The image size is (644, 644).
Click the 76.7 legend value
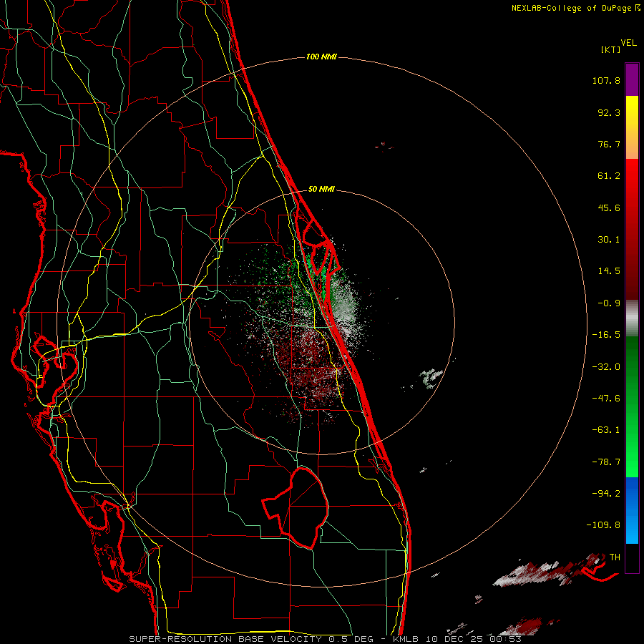[x=609, y=144]
